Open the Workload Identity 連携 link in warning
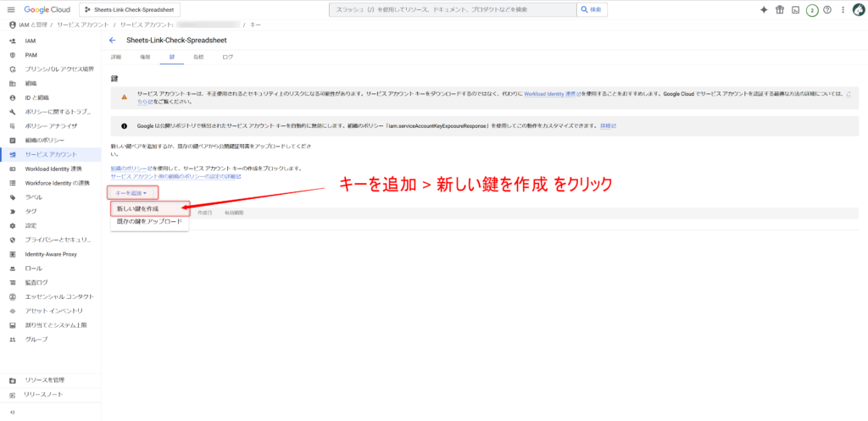This screenshot has height=421, width=868. [x=551, y=93]
